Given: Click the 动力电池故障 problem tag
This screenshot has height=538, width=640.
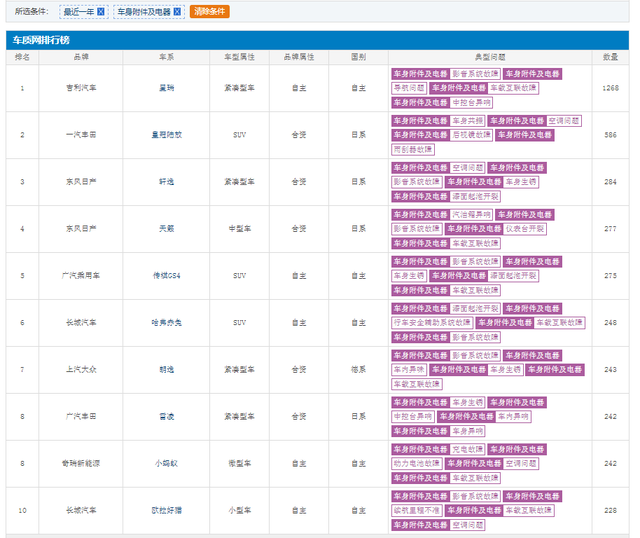Looking at the screenshot, I should (x=417, y=464).
